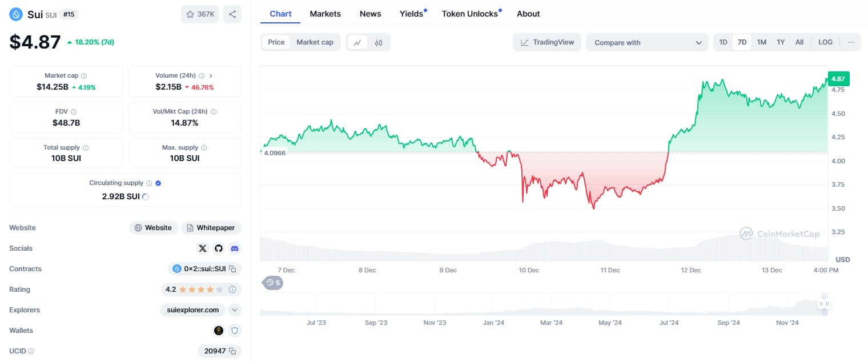The image size is (868, 362).
Task: Open the Token Unlocks tab
Action: click(x=471, y=14)
